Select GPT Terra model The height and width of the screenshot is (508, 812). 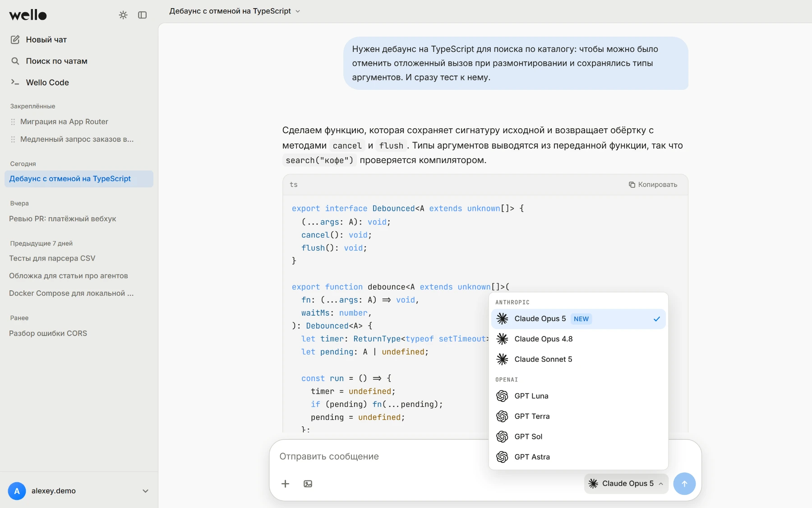578,416
